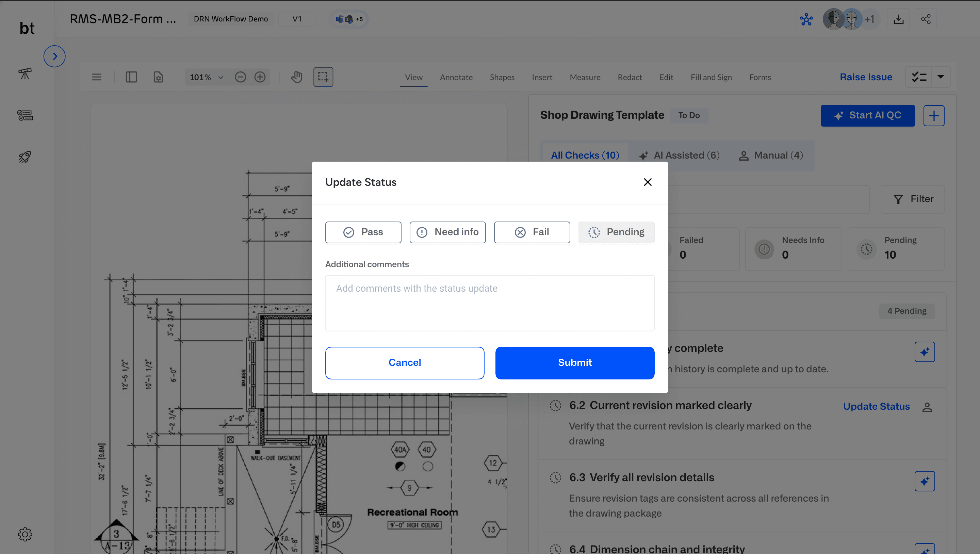Click the Pending 10 summary card
Viewport: 980px width, 554px height.
tap(896, 249)
